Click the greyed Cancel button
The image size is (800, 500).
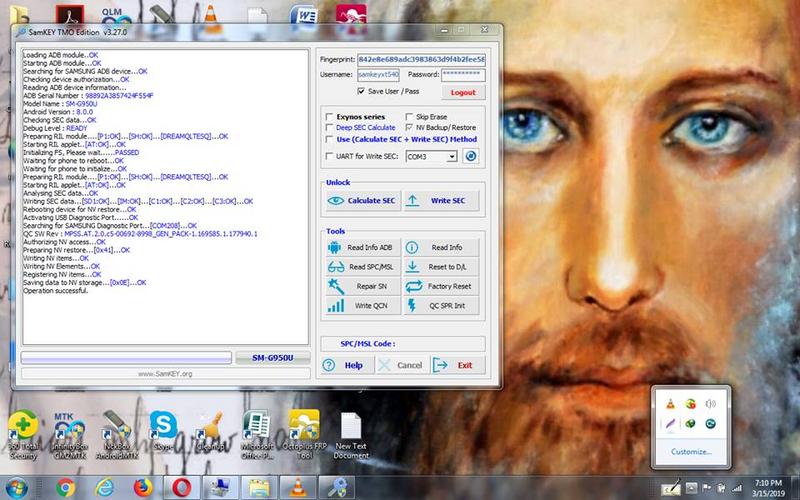402,365
